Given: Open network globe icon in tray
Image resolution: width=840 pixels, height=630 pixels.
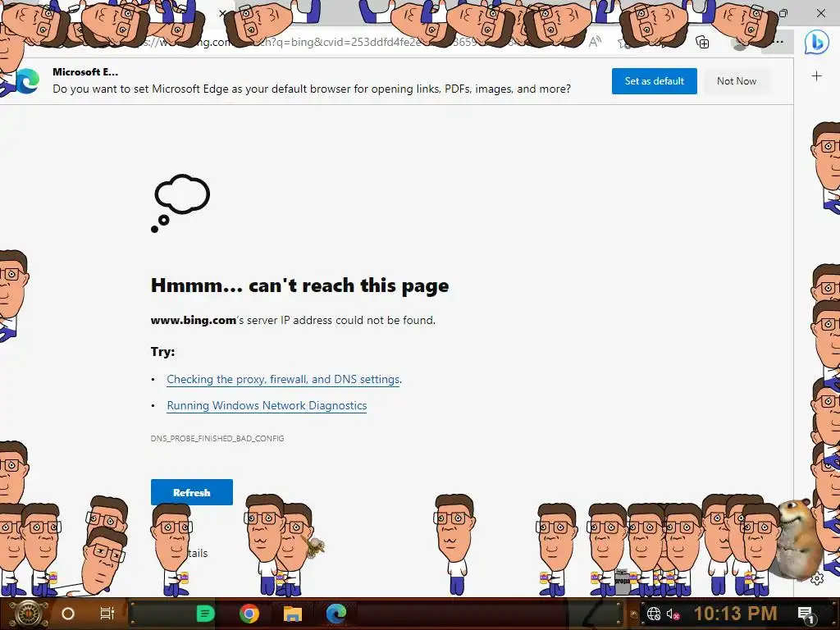Looking at the screenshot, I should [654, 614].
